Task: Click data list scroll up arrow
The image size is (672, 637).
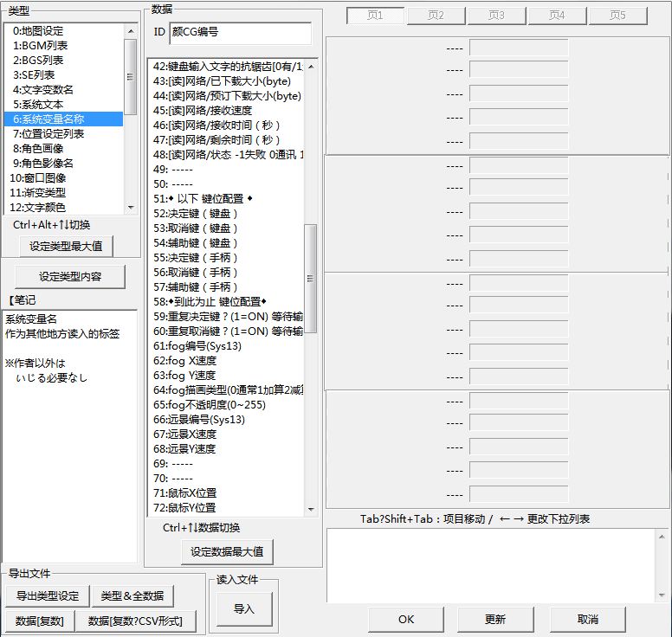Action: tap(311, 67)
